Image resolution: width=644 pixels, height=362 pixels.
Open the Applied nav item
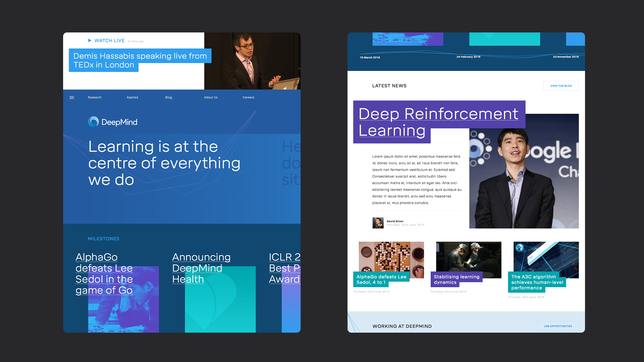[x=132, y=98]
